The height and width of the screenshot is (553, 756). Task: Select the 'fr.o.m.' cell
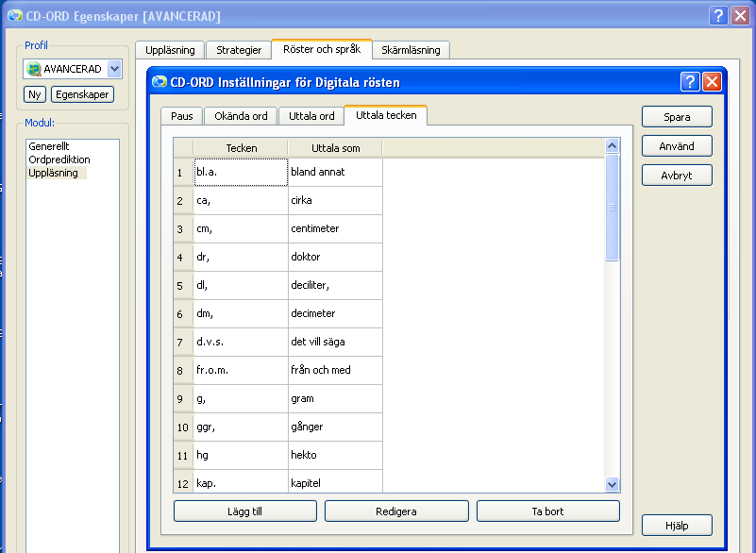pos(241,370)
